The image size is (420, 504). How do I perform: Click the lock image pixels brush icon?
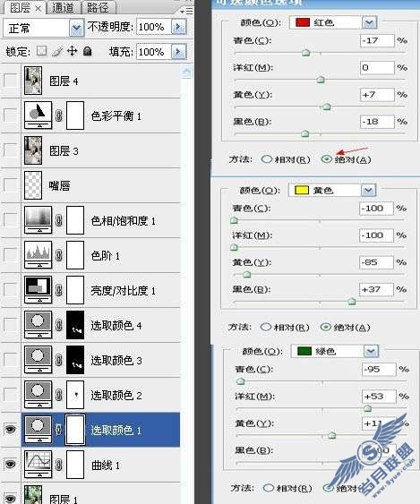57,51
